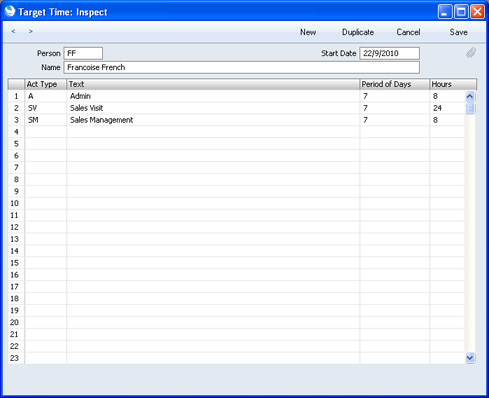This screenshot has width=489, height=398.
Task: Select row number 2 header
Action: pyautogui.click(x=16, y=108)
